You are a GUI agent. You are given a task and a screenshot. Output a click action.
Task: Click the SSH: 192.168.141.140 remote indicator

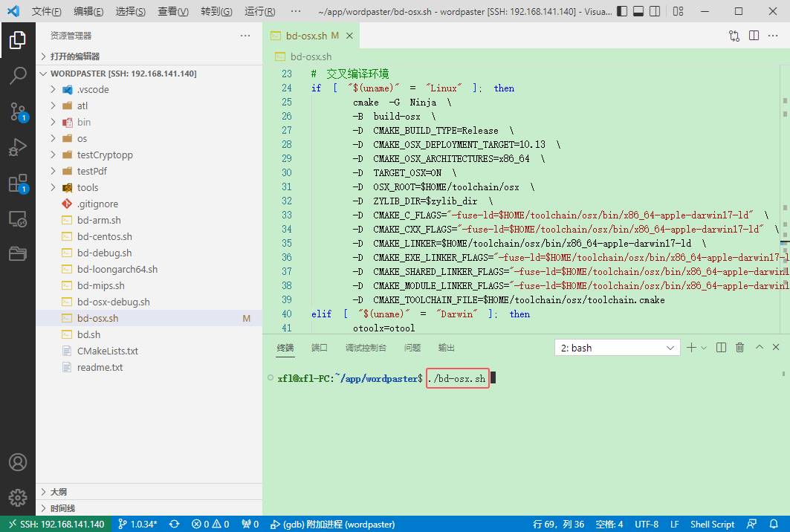point(56,524)
